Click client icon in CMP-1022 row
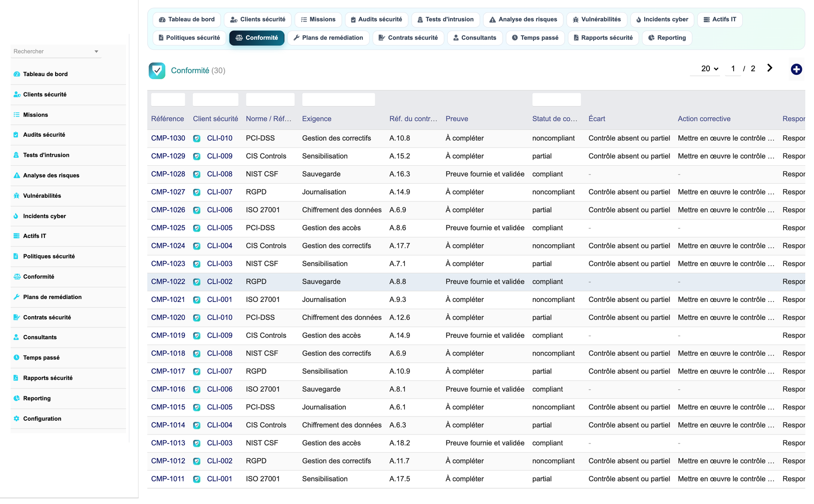The width and height of the screenshot is (814, 504). (x=197, y=282)
